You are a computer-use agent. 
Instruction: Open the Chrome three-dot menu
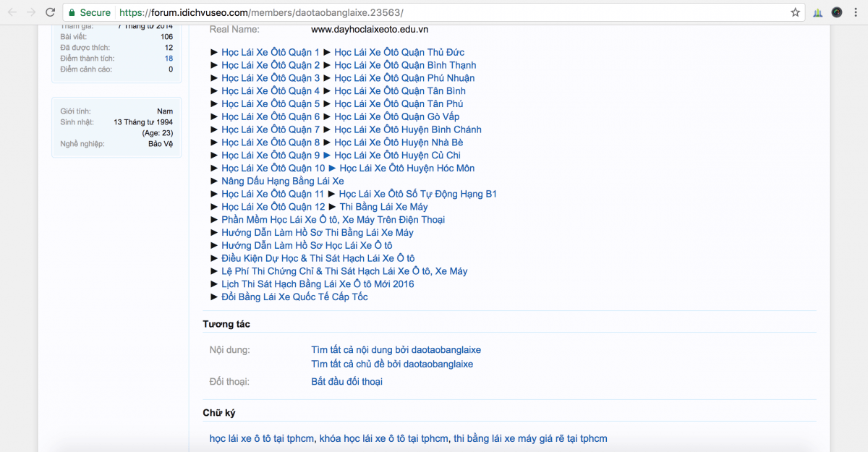pos(856,12)
